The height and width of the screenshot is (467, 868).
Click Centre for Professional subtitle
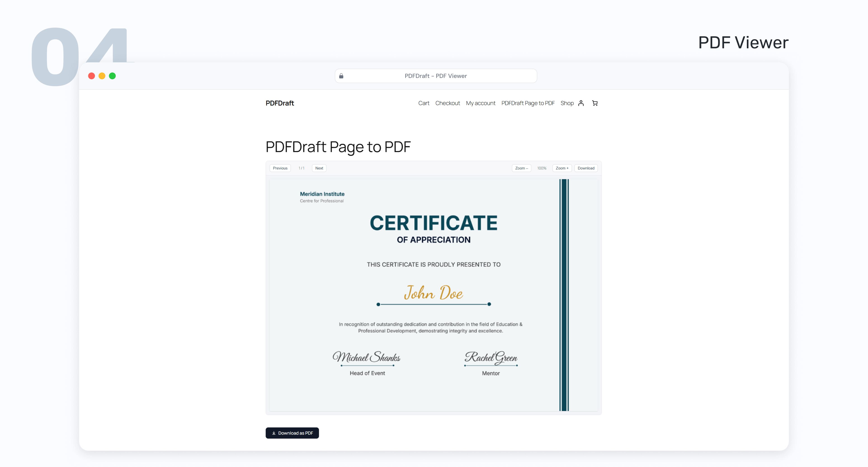[322, 201]
